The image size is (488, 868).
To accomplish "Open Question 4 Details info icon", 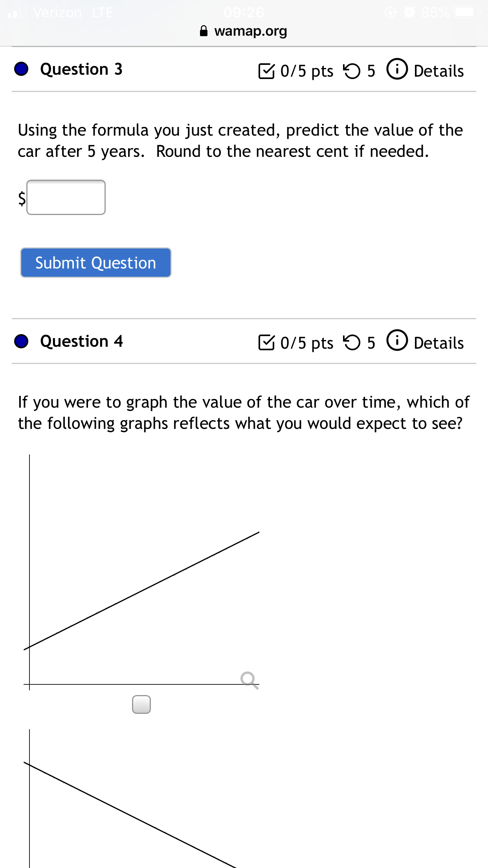I will [397, 340].
